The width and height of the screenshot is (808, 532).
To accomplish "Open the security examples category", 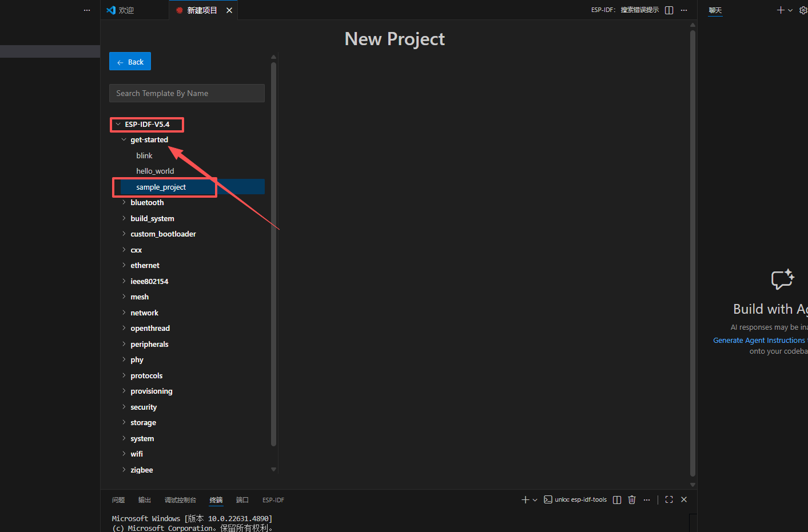I will click(x=144, y=407).
